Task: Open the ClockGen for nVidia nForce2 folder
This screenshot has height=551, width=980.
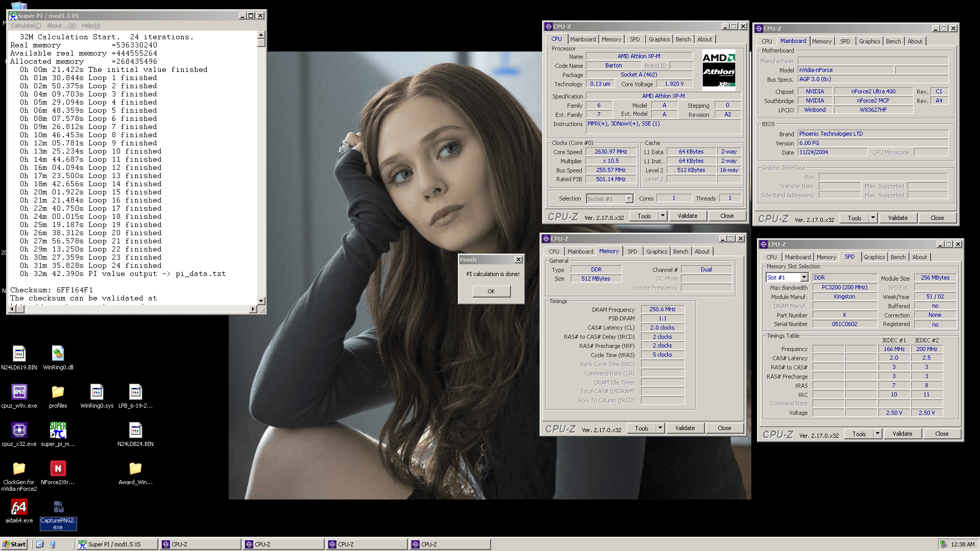Action: coord(19,469)
